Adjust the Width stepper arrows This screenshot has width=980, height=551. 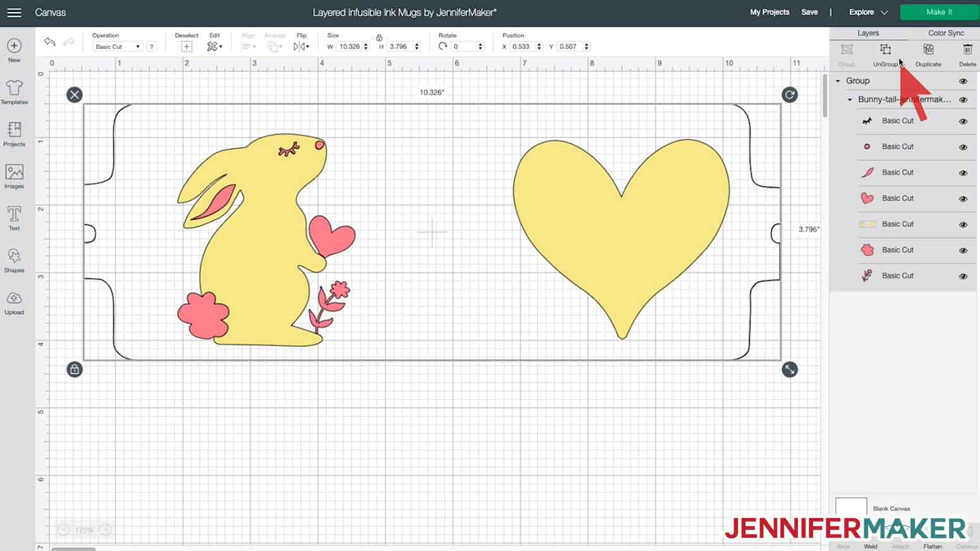pyautogui.click(x=365, y=47)
